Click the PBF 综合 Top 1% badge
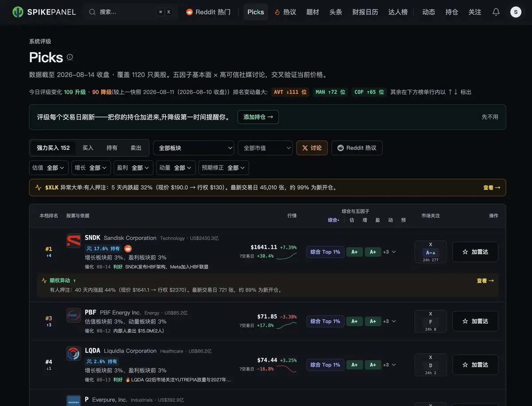 point(325,321)
